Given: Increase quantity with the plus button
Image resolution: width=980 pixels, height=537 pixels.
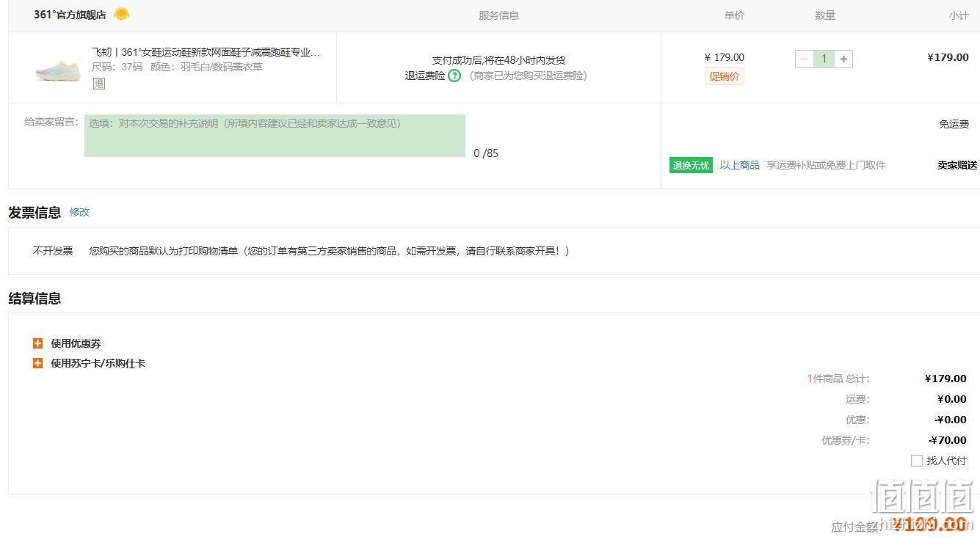Looking at the screenshot, I should pyautogui.click(x=843, y=59).
